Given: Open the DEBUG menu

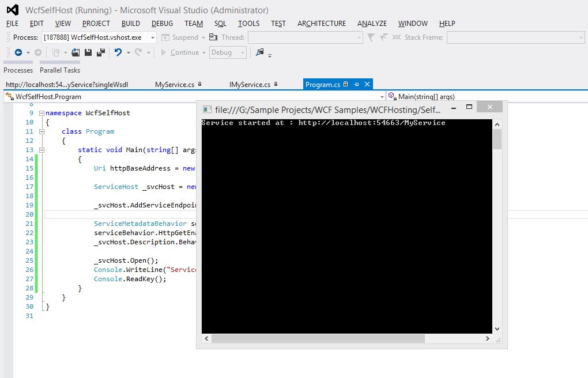Looking at the screenshot, I should [162, 23].
